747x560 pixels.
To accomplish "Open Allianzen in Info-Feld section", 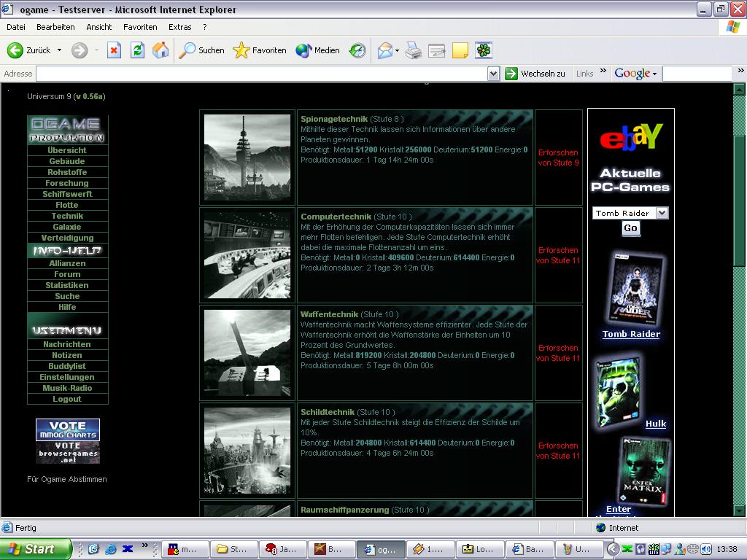I will pos(67,263).
